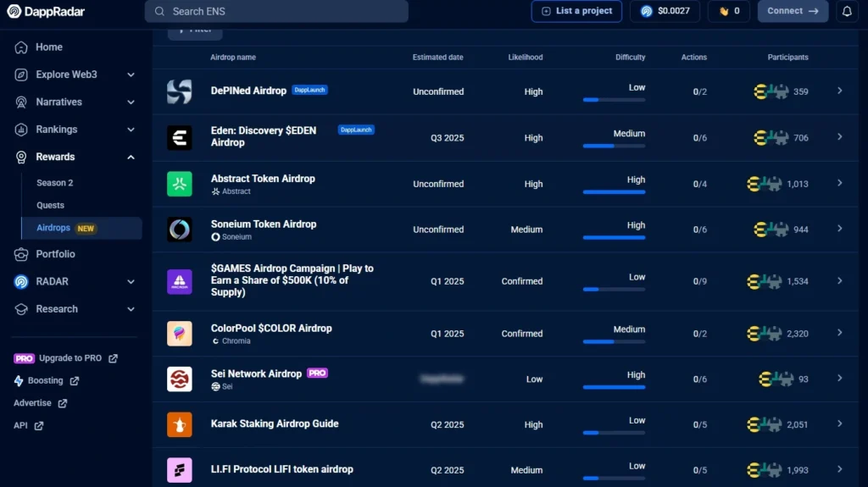The width and height of the screenshot is (868, 487).
Task: Sort by Estimated date column header
Action: 437,57
